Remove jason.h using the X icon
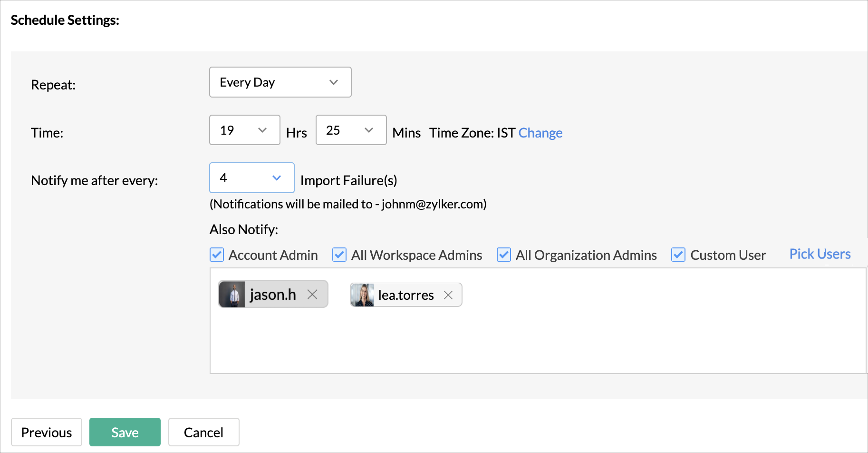868x453 pixels. tap(312, 295)
